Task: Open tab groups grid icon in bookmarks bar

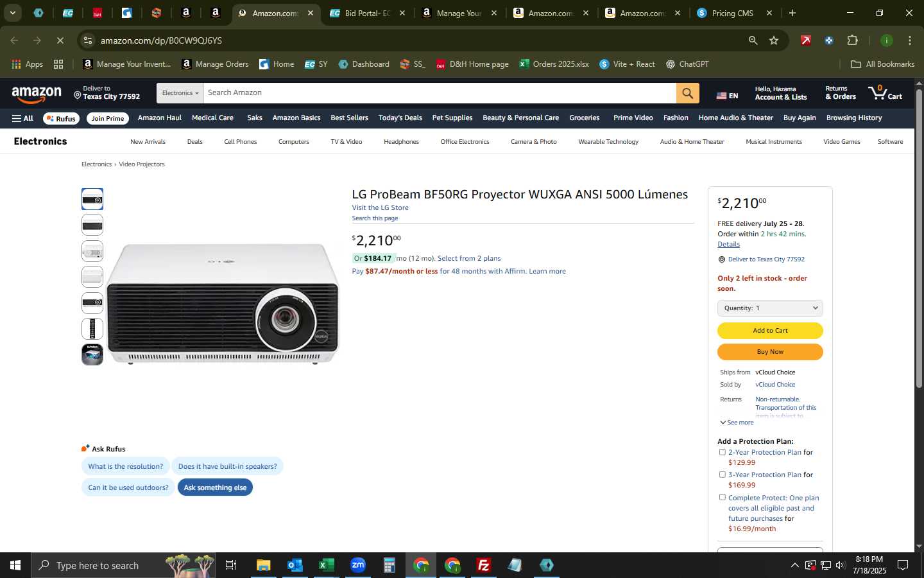Action: coord(58,64)
